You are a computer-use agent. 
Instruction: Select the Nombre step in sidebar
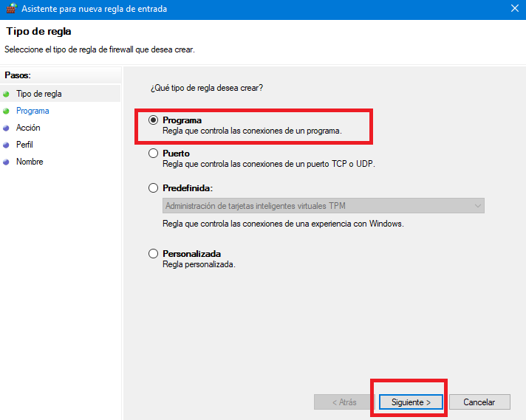pos(30,162)
